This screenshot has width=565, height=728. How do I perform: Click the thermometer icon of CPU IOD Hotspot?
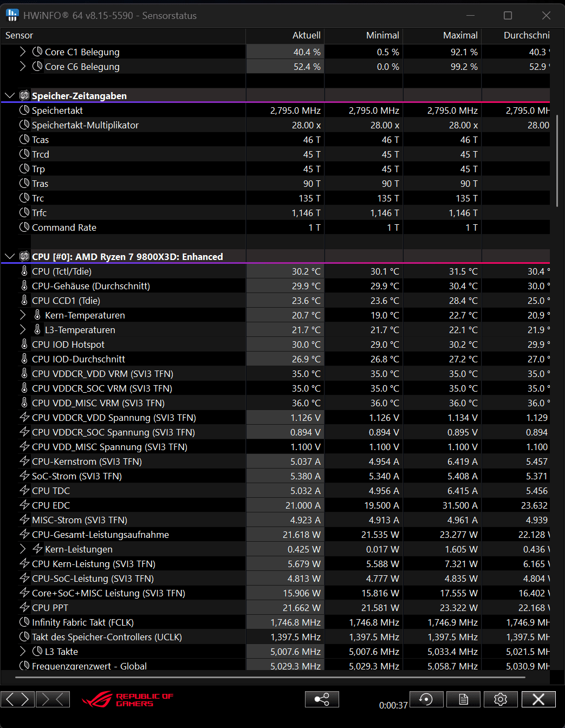pyautogui.click(x=24, y=344)
